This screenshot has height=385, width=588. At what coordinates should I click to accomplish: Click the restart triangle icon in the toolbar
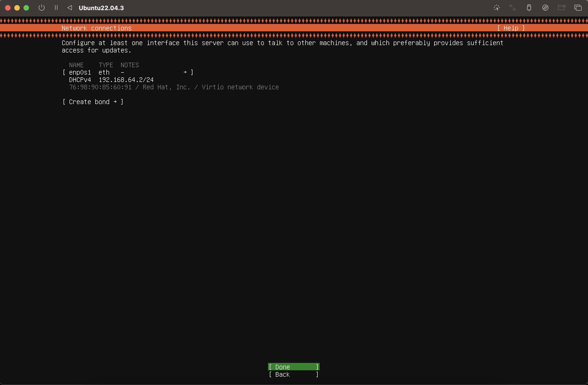[x=70, y=8]
